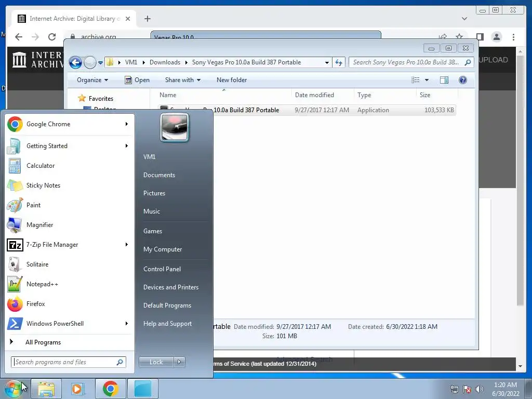Open My Computer from Start menu
Image resolution: width=532 pixels, height=399 pixels.
pos(163,249)
